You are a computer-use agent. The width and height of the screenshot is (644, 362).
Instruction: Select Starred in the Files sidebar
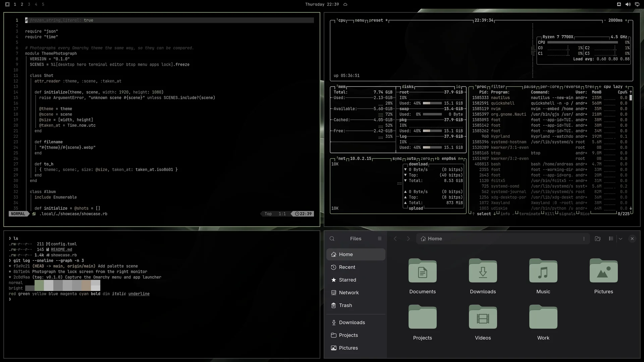coord(356,280)
